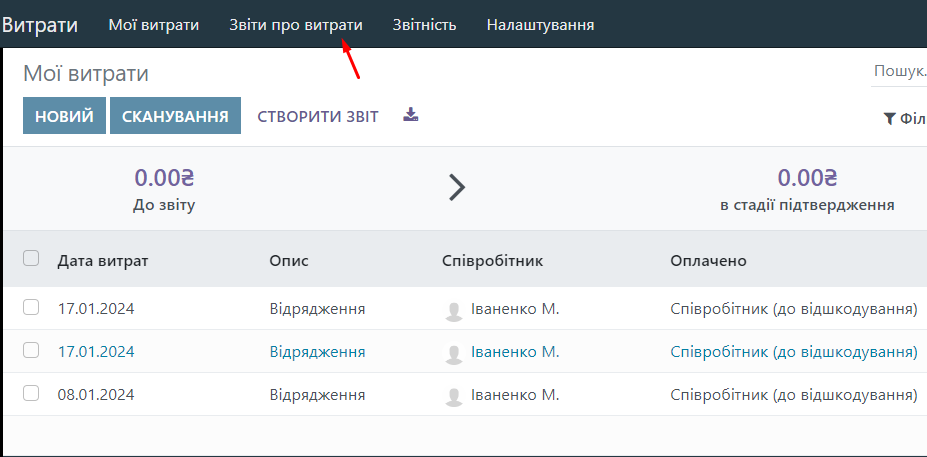Image resolution: width=927 pixels, height=457 pixels.
Task: Expand the Налаштування menu
Action: 540,24
